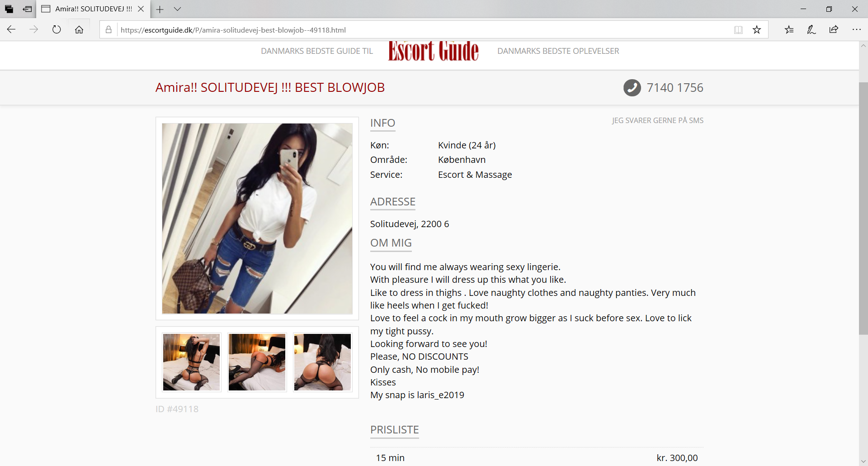Click the vertical page scrollbar thumb
Image resolution: width=868 pixels, height=466 pixels.
tap(863, 208)
